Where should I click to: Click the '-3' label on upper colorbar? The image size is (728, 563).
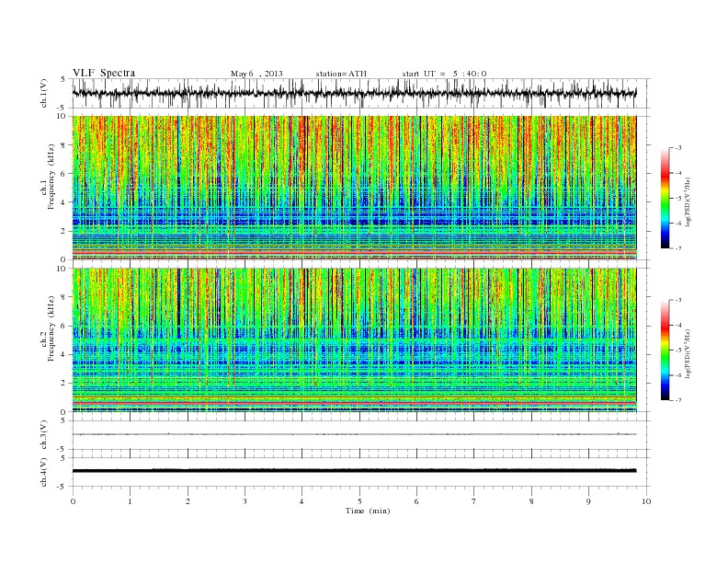[678, 148]
